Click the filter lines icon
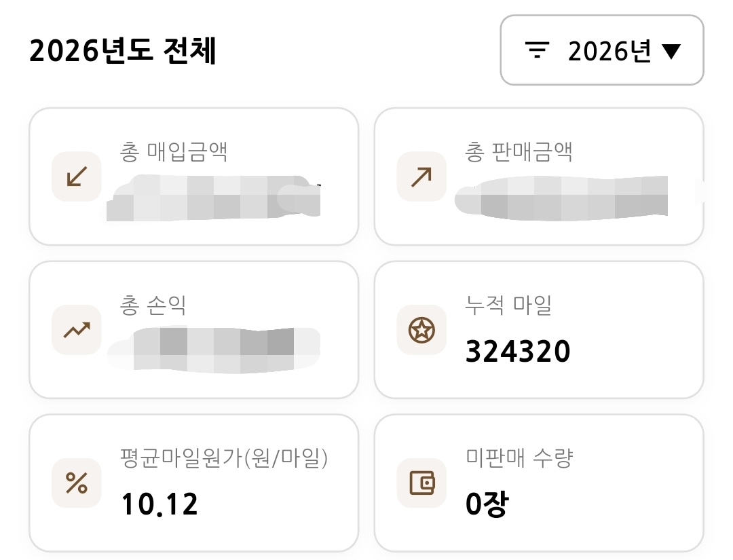Image resolution: width=733 pixels, height=560 pixels. [538, 50]
